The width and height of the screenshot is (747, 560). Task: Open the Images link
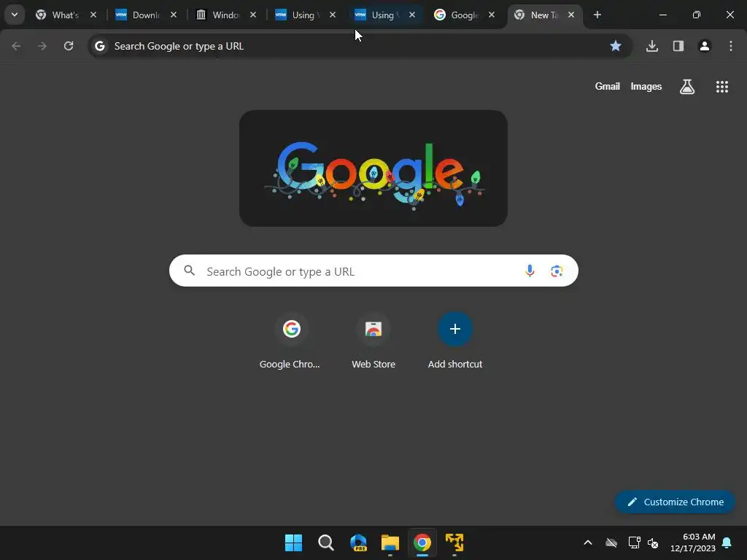coord(646,86)
